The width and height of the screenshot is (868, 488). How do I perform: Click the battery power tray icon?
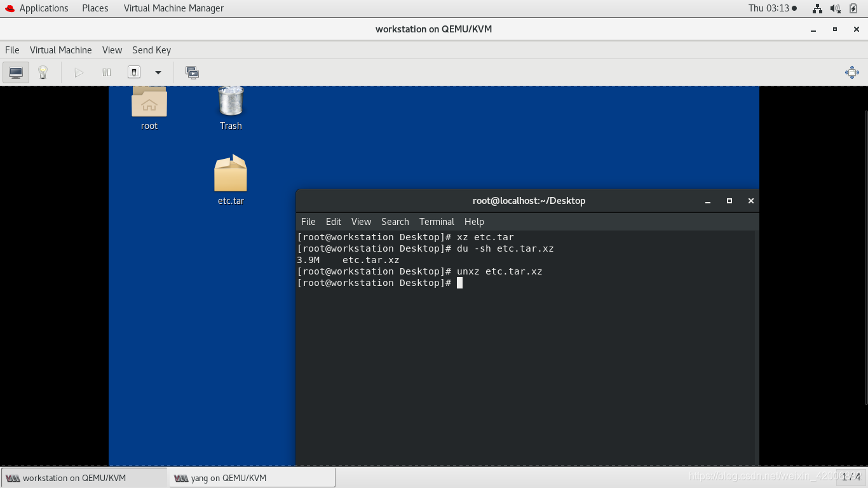(853, 8)
